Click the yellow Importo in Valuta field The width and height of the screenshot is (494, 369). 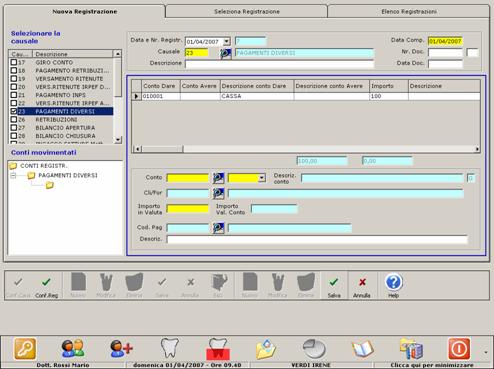coord(188,209)
